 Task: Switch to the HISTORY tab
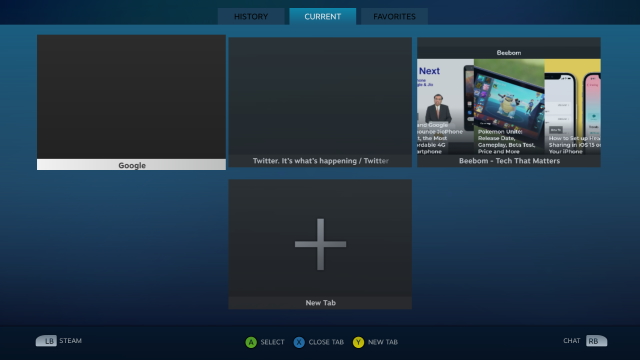(251, 17)
